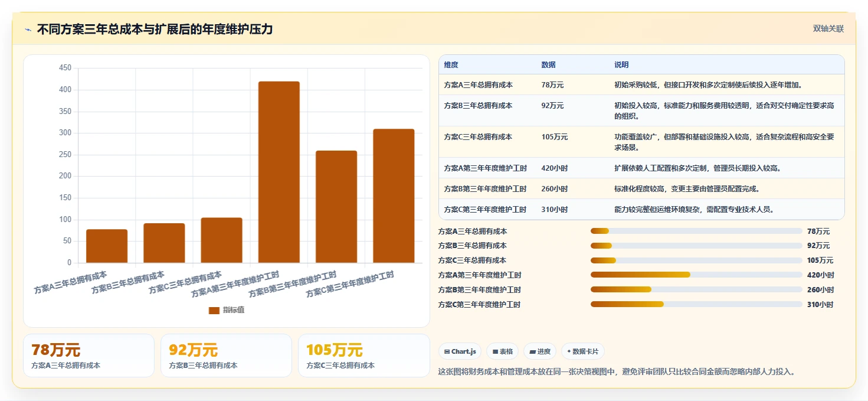The height and width of the screenshot is (401, 868).
Task: Click description starting 初始投入较高
Action: [725, 110]
